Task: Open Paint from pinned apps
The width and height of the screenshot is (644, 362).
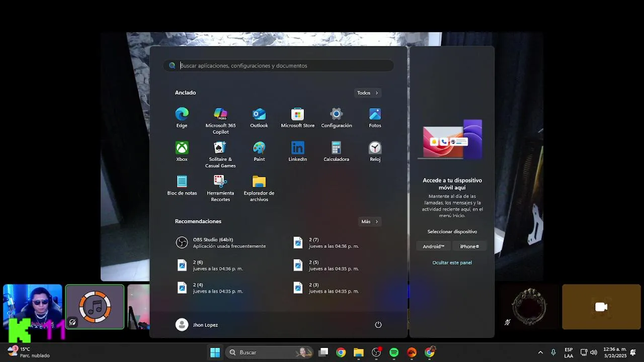Action: 259,152
